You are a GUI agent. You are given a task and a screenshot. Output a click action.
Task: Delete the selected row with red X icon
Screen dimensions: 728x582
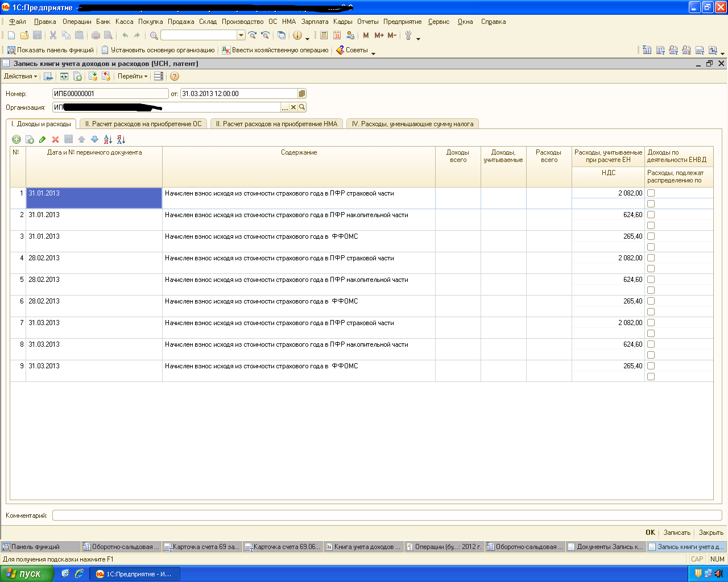55,139
